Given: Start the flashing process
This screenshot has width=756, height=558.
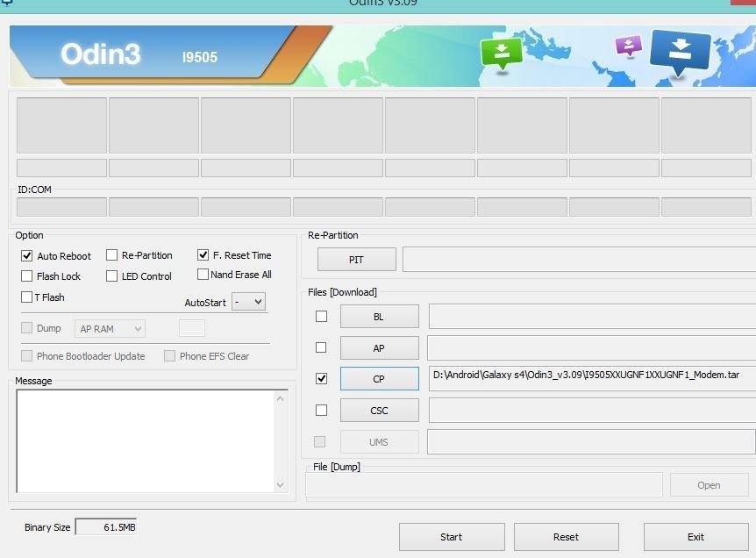Looking at the screenshot, I should click(x=452, y=537).
